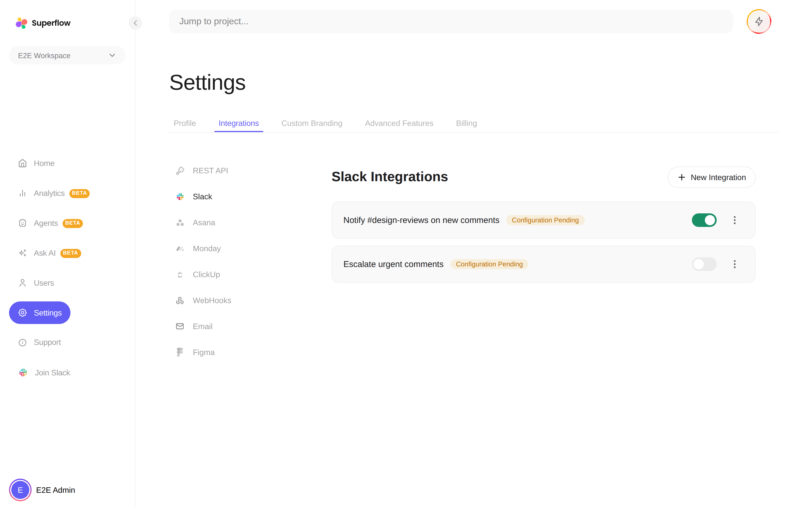Switch to the Profile tab
This screenshot has height=508, width=812.
coord(185,123)
